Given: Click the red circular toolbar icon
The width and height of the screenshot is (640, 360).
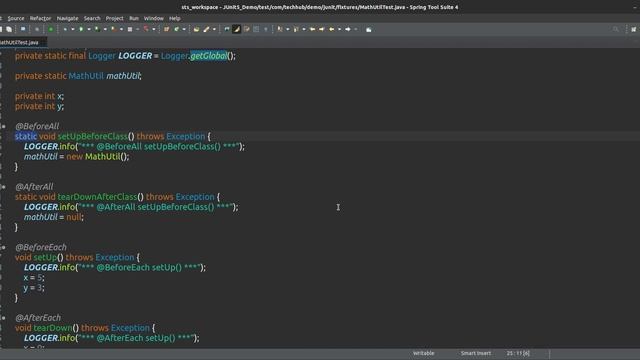Looking at the screenshot, I should (146, 29).
